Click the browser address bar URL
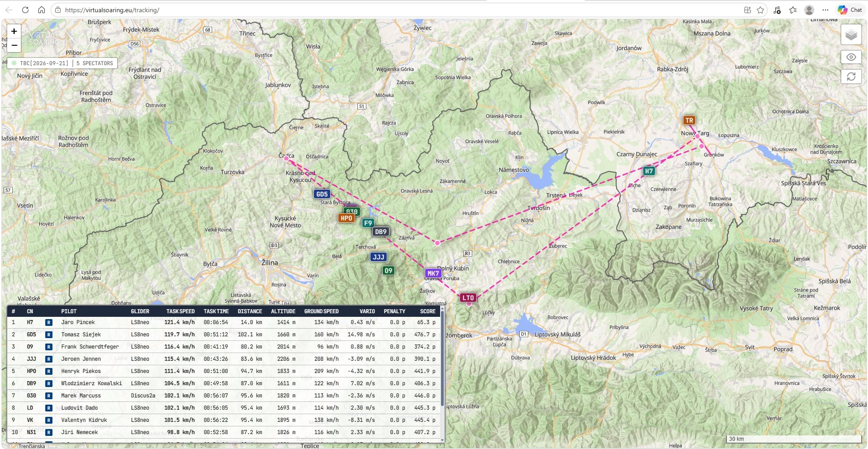 click(x=112, y=10)
